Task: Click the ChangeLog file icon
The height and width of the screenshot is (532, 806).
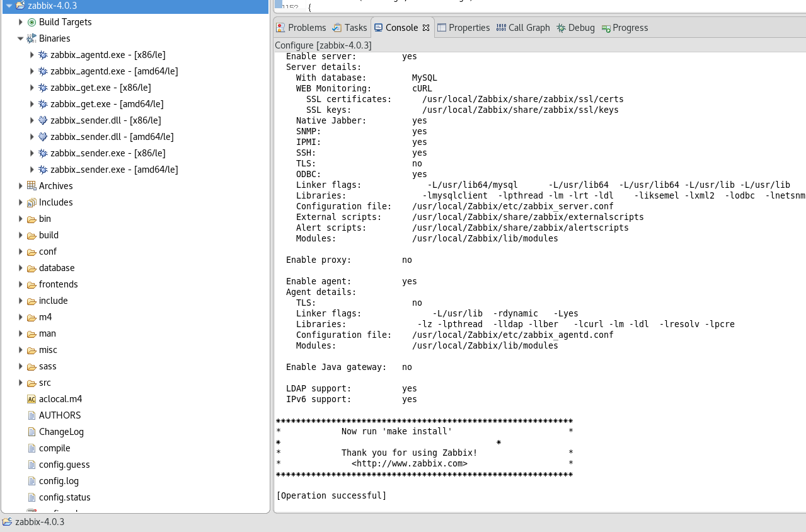Action: [32, 432]
